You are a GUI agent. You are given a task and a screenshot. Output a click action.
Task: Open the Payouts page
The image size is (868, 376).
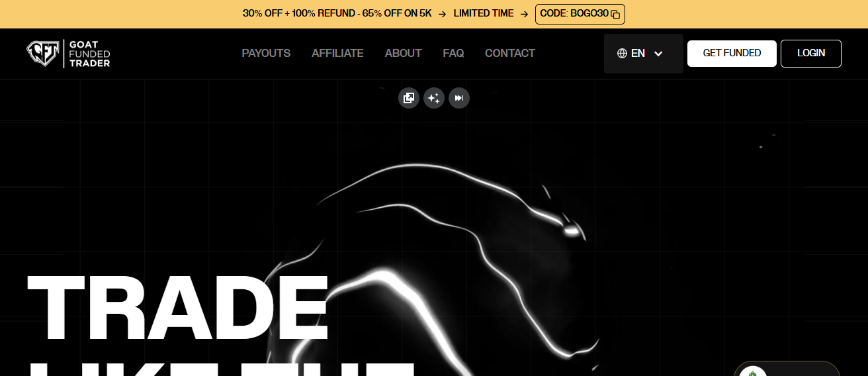click(x=266, y=54)
